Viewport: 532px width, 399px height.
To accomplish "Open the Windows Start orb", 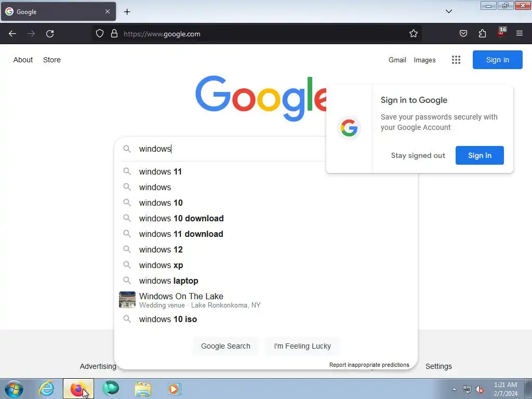I will pyautogui.click(x=14, y=389).
